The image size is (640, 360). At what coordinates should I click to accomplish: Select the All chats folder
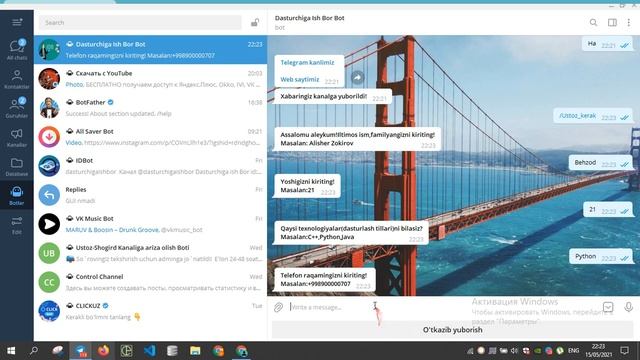pos(17,50)
